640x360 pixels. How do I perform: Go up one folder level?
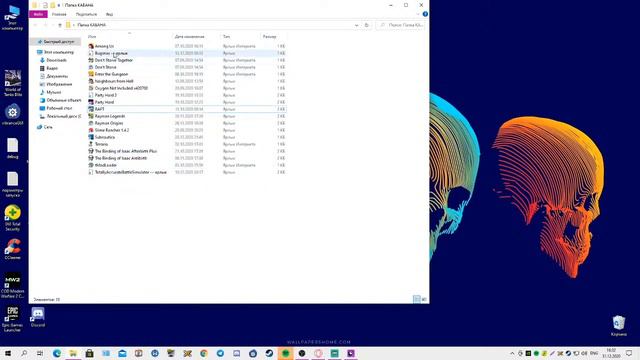[x=60, y=25]
